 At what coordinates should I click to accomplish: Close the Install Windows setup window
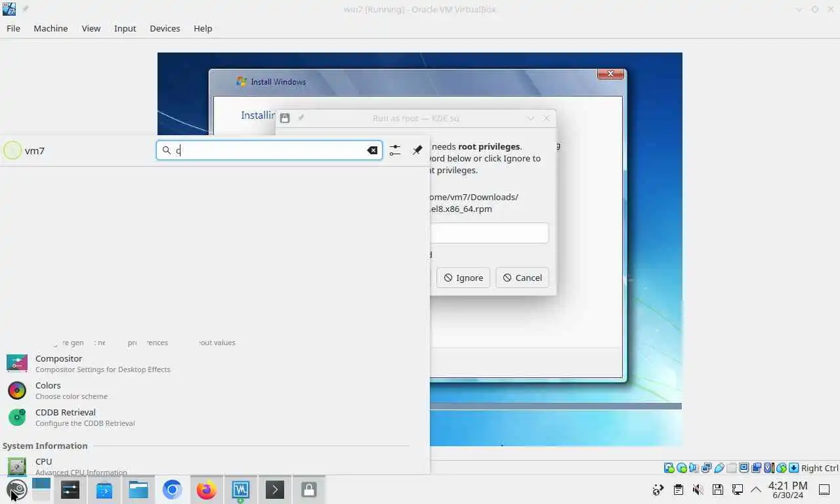(x=610, y=74)
